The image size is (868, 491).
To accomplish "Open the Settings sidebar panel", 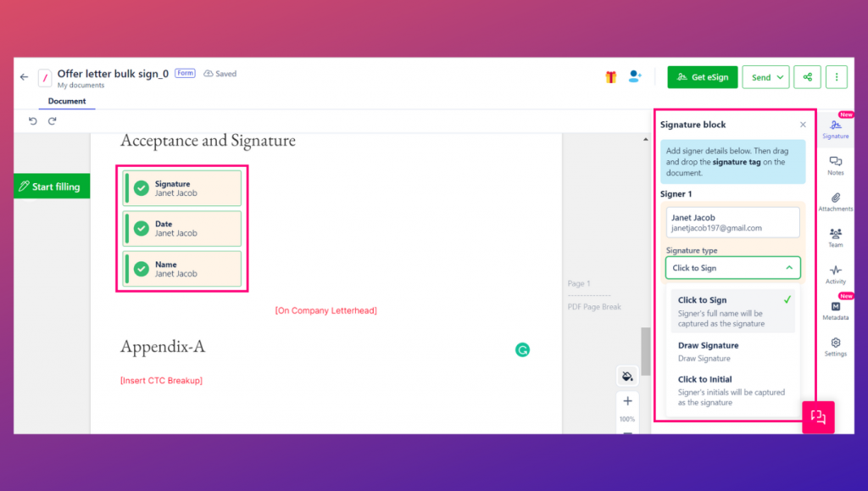I will point(835,347).
